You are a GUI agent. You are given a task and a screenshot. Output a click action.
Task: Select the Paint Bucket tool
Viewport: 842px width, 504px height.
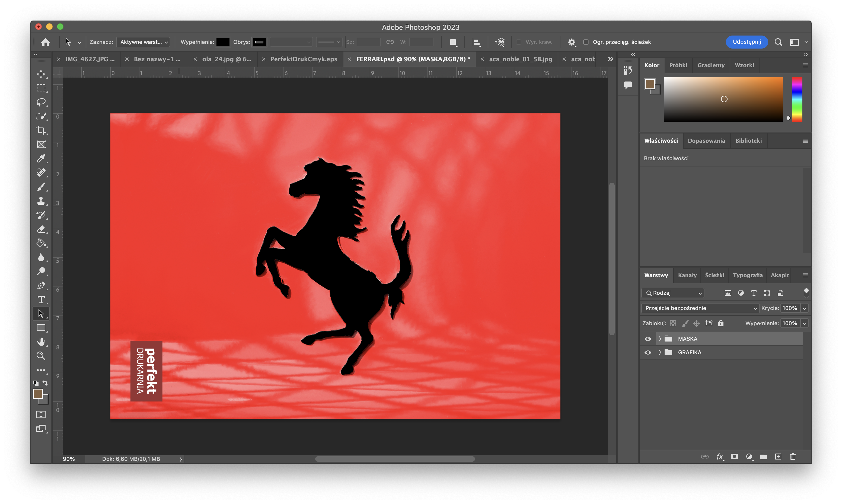pos(41,243)
